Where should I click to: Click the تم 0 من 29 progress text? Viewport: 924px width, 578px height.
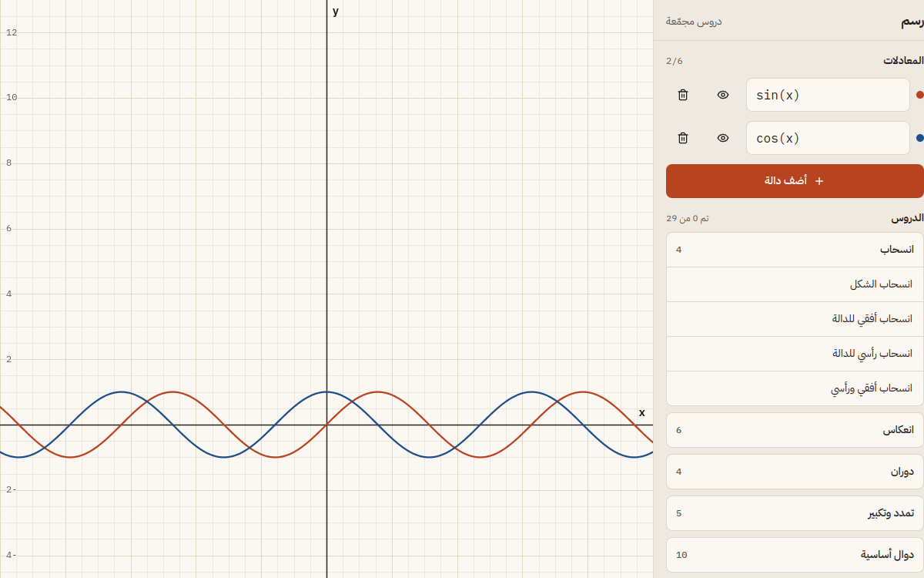tap(688, 218)
